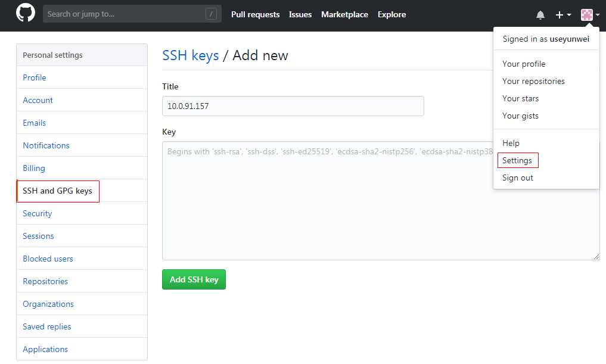Image resolution: width=606 pixels, height=364 pixels.
Task: Open Settings from the user menu
Action: [517, 160]
